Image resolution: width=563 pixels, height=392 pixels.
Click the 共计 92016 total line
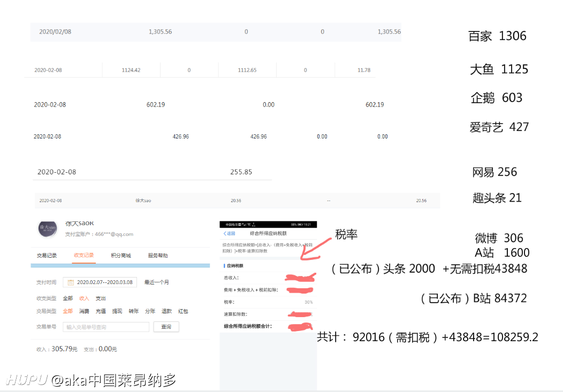(427, 337)
